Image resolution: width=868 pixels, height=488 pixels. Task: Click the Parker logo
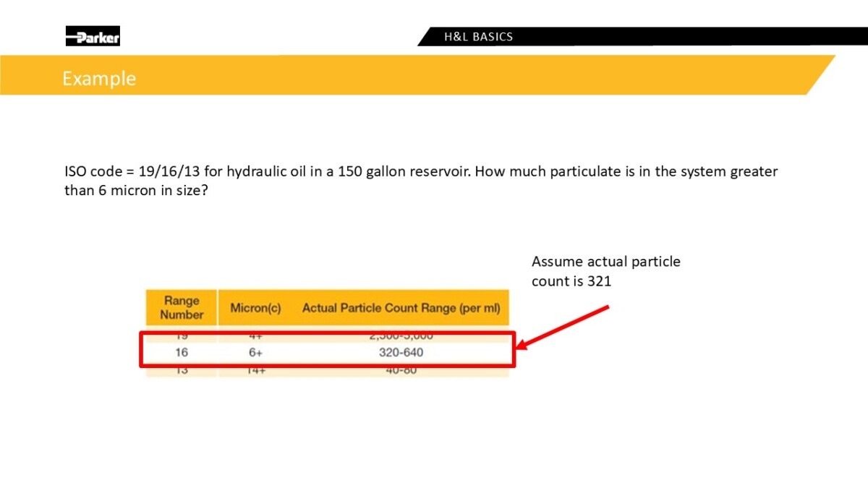tap(93, 36)
